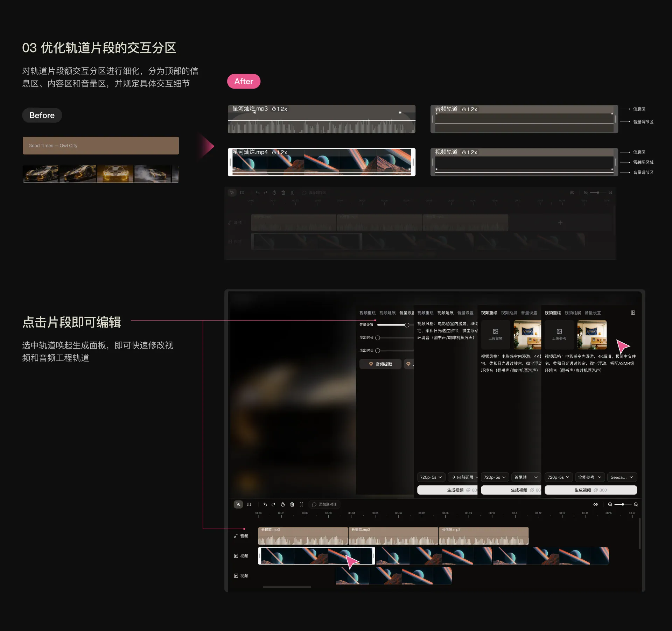Click the 上传参考 upload tile
The width and height of the screenshot is (672, 631).
(x=559, y=335)
